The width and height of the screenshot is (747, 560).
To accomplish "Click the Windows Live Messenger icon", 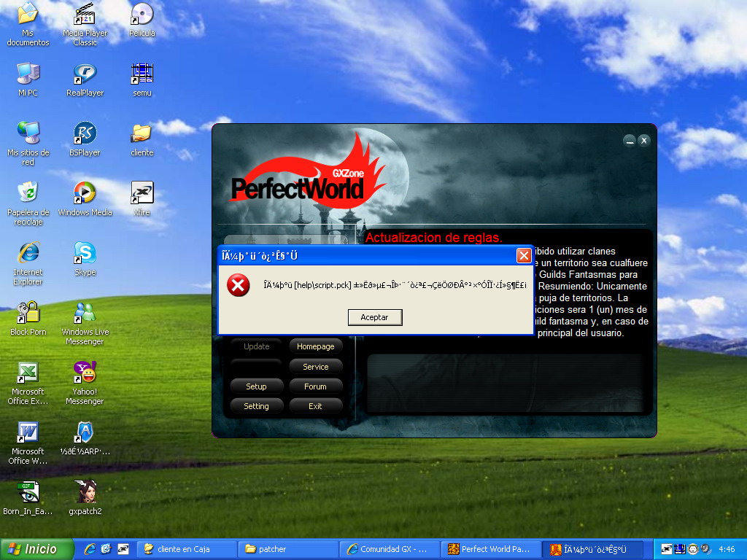I will tap(85, 323).
